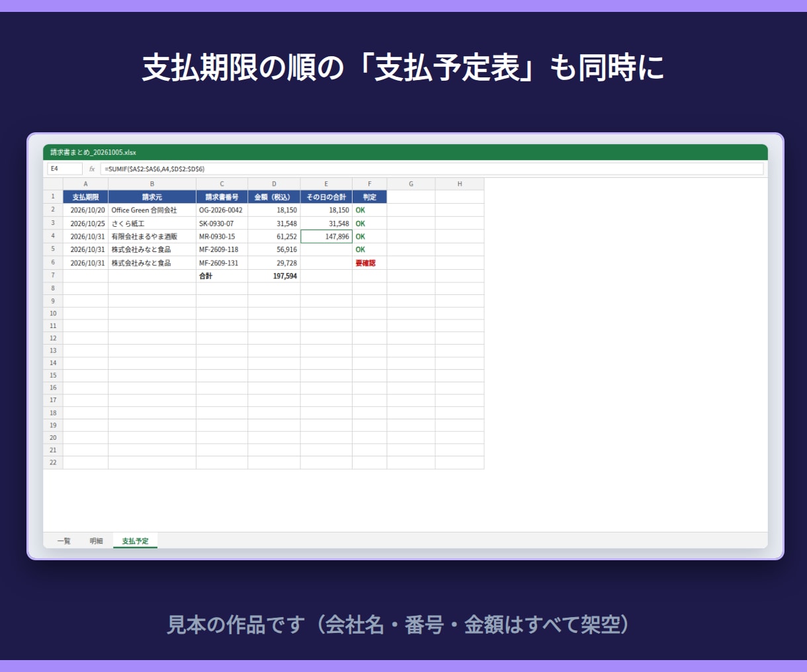Switch to the 明細 sheet tab
Screen dimensions: 807x672
[97, 541]
